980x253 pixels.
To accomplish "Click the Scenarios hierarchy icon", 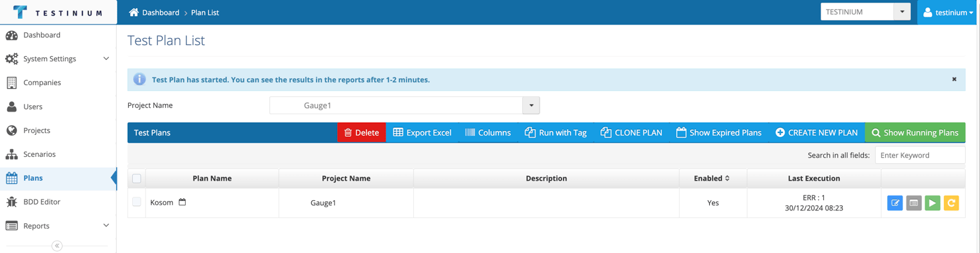I will point(12,154).
